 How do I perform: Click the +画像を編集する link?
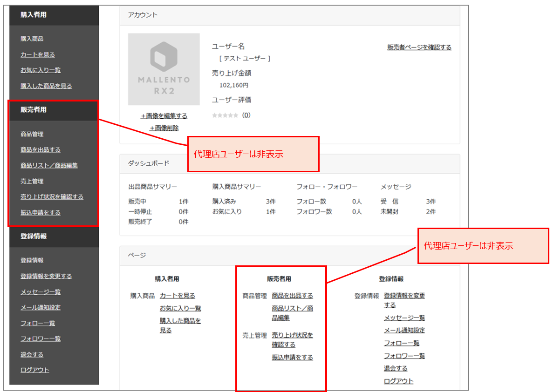tap(164, 116)
